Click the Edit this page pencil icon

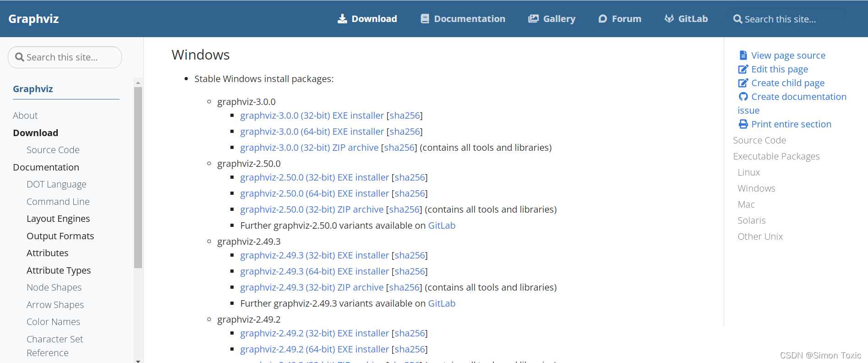(743, 69)
